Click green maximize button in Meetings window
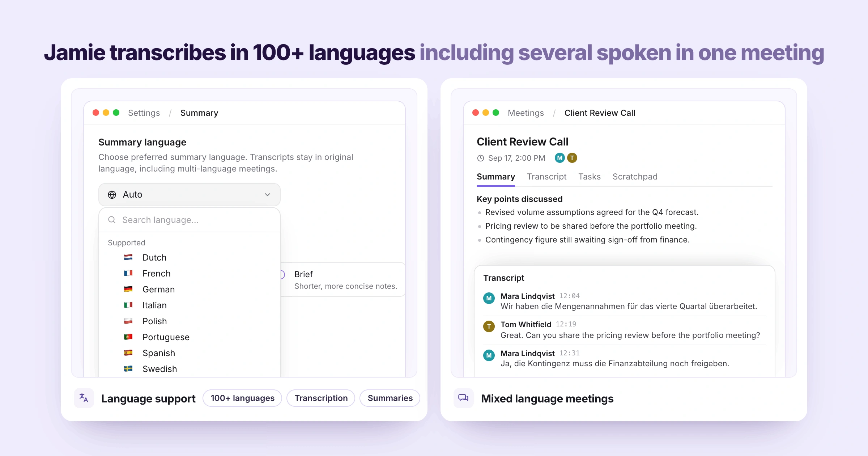Image resolution: width=868 pixels, height=456 pixels. [x=496, y=113]
